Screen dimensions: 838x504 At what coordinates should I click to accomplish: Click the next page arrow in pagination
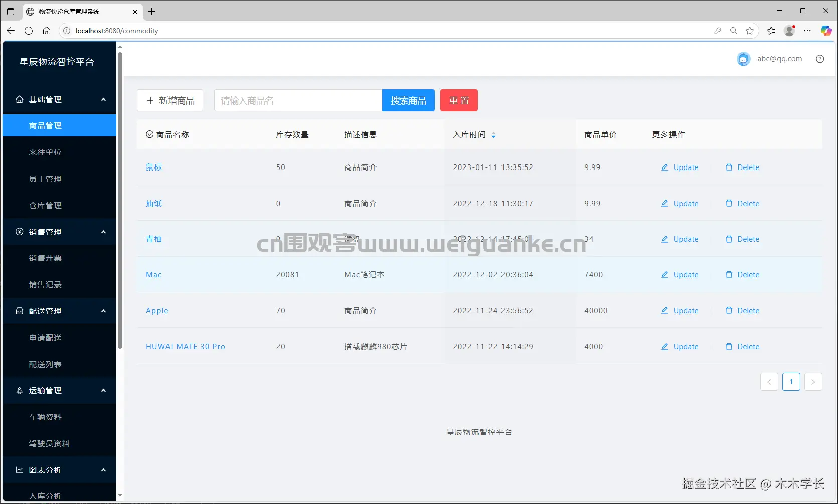tap(813, 382)
